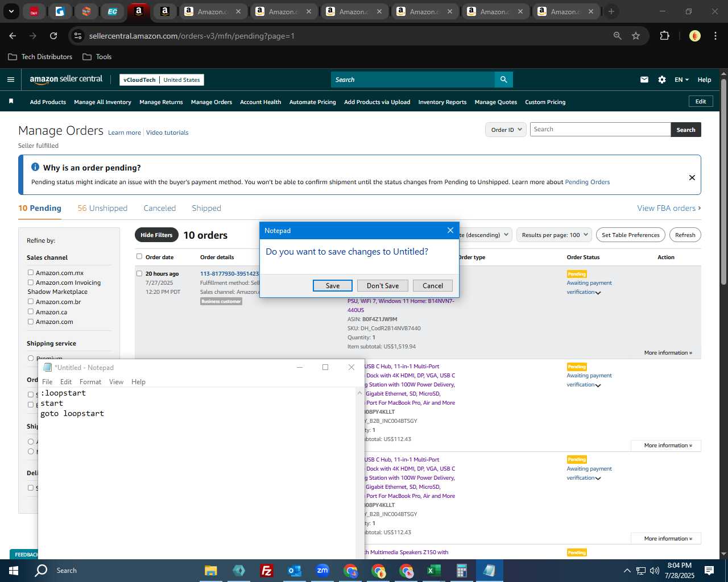The height and width of the screenshot is (582, 728).
Task: Open the tab search chevron in Chrome
Action: point(11,11)
